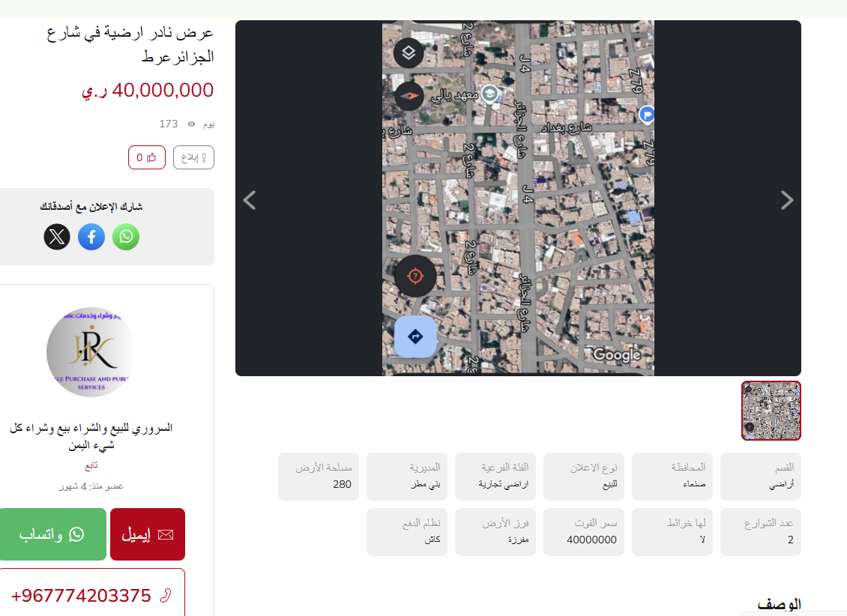Share the ad on X (Twitter)
This screenshot has width=847, height=616.
[x=57, y=237]
